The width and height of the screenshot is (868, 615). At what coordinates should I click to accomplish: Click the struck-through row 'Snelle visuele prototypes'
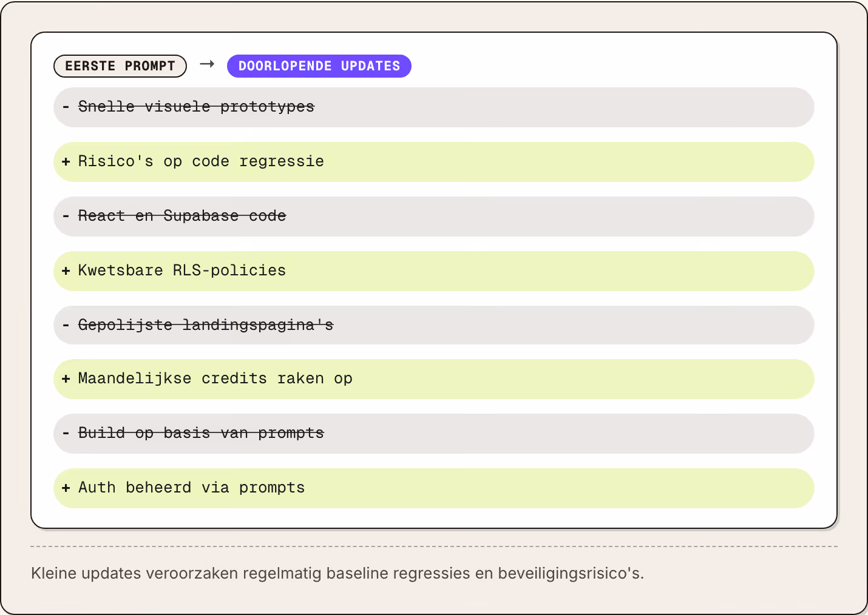click(433, 107)
